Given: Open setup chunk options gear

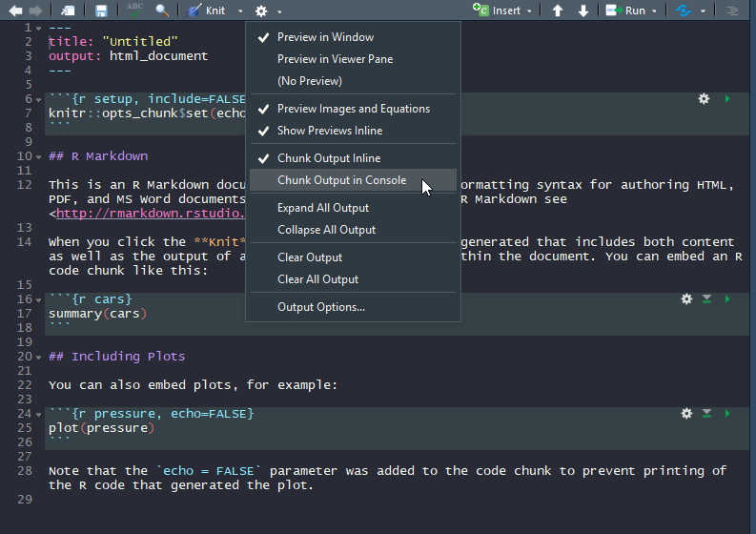Looking at the screenshot, I should pos(704,99).
